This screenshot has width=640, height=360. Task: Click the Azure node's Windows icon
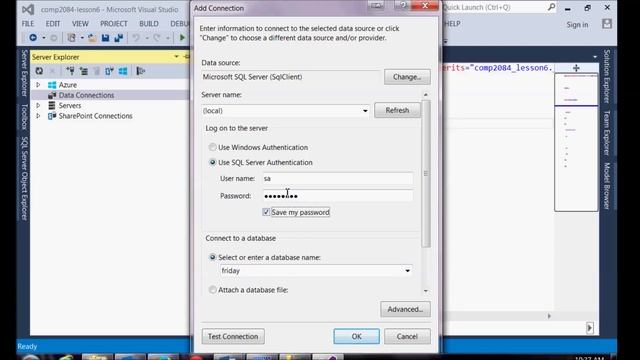pos(52,85)
